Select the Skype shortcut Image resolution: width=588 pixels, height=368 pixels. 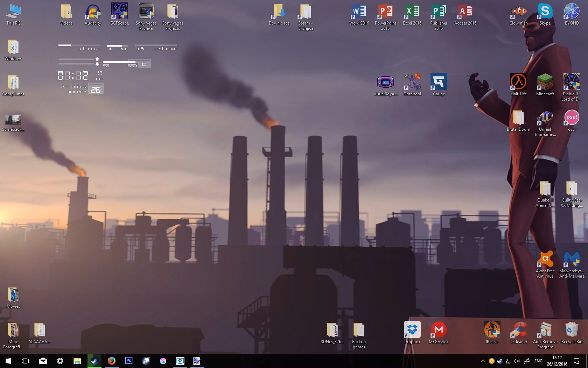545,15
